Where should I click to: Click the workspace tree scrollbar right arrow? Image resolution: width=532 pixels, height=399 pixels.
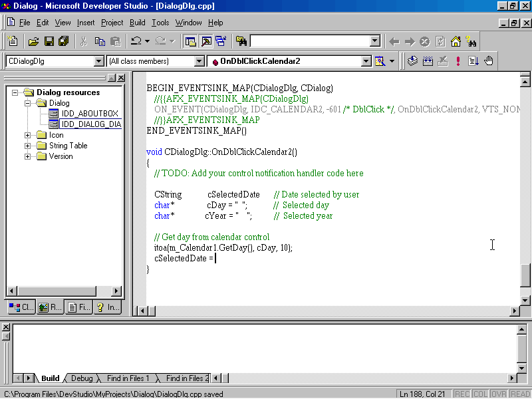click(116, 291)
